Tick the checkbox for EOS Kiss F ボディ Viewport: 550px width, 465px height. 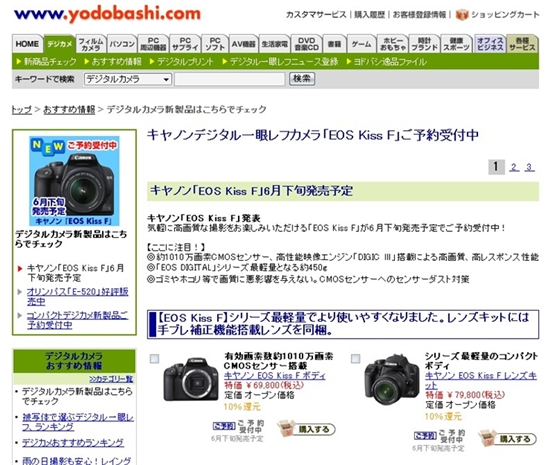click(x=154, y=359)
